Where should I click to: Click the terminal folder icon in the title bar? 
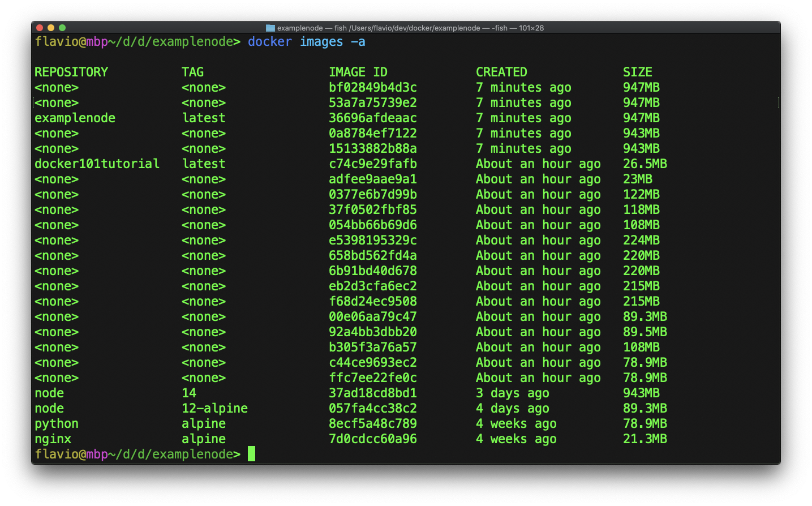click(x=270, y=27)
